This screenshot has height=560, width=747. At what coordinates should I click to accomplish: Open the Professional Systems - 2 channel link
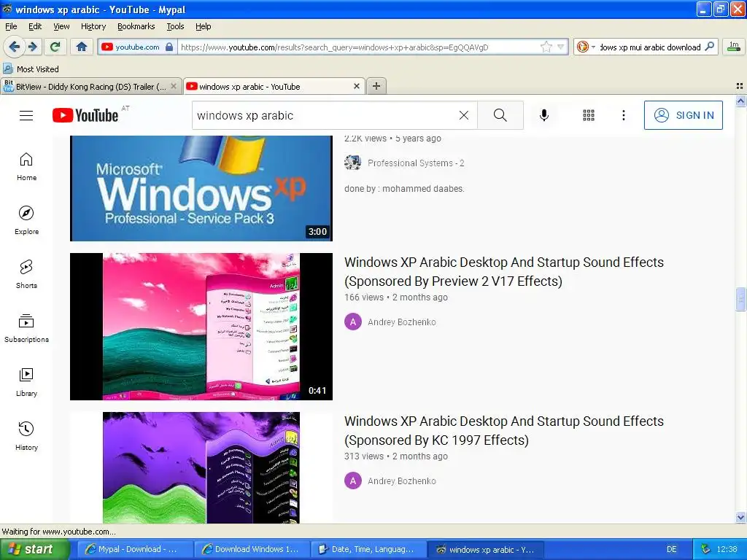click(x=416, y=163)
